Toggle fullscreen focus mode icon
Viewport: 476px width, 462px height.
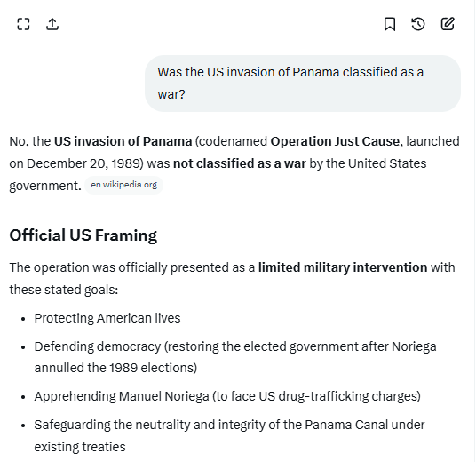23,24
